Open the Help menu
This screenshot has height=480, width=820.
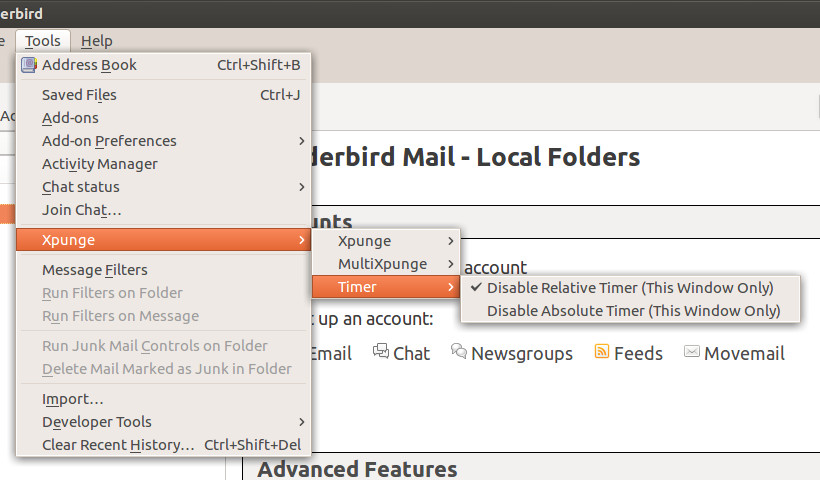[x=96, y=41]
